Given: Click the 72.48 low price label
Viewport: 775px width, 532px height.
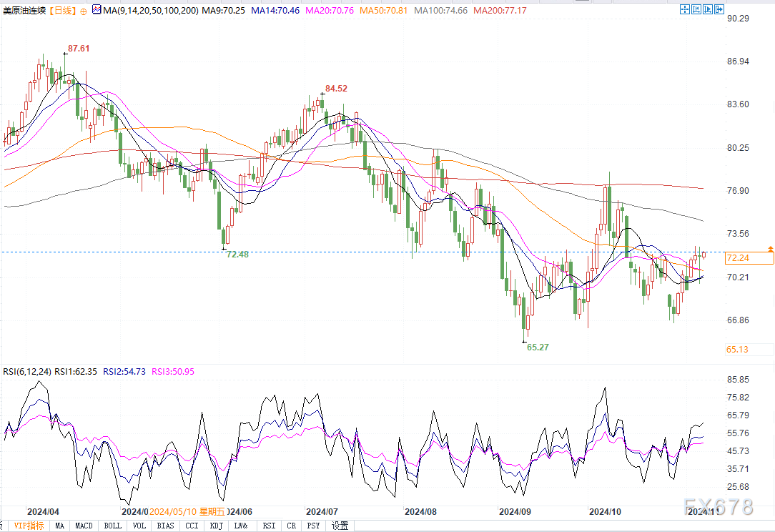Looking at the screenshot, I should tap(238, 255).
